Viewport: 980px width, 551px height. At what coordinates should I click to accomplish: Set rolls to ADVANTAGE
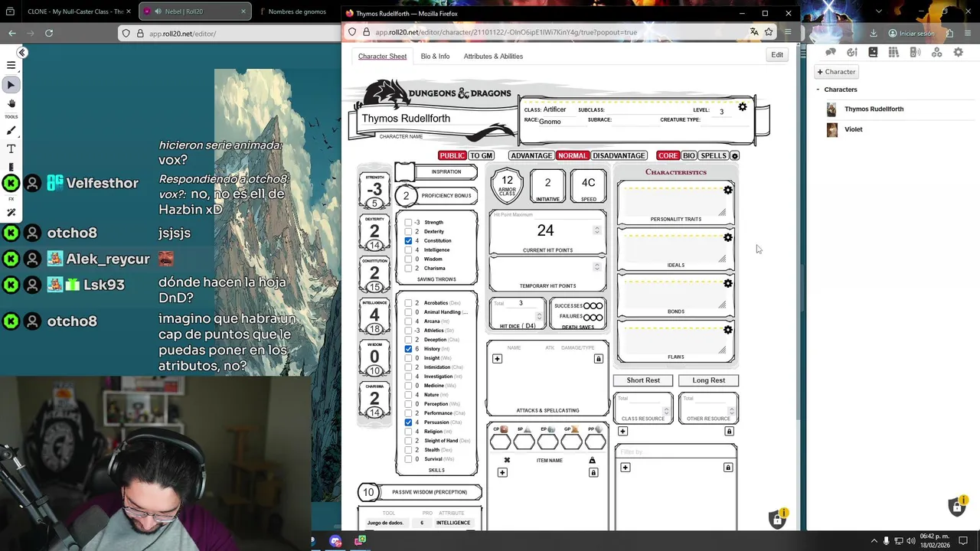(x=531, y=156)
